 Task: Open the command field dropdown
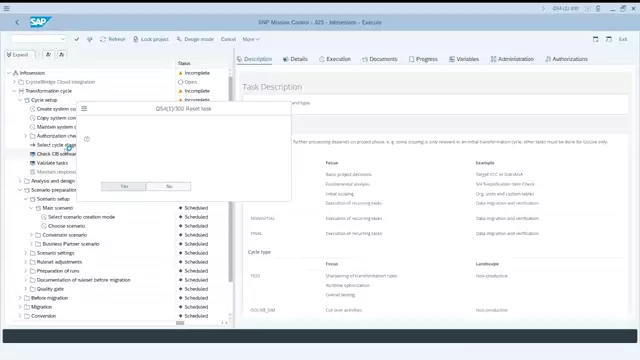pyautogui.click(x=62, y=39)
